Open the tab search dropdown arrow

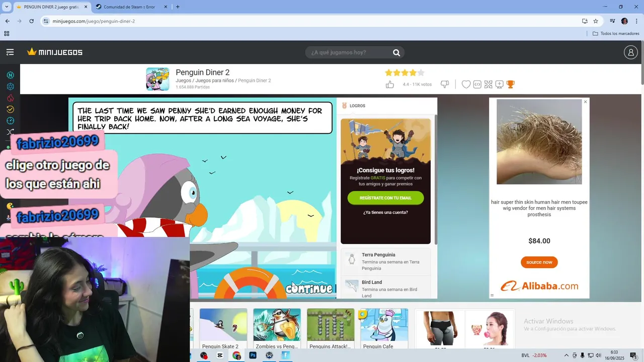7,7
